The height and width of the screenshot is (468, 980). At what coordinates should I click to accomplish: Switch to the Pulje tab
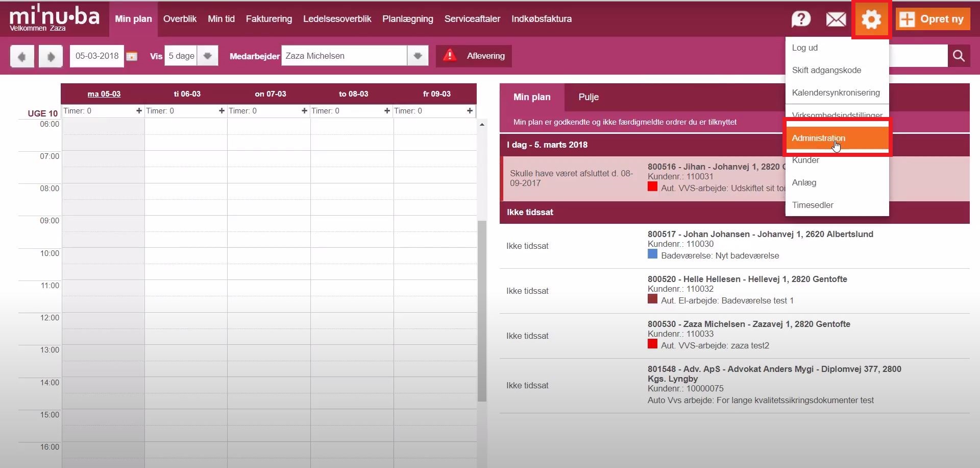coord(589,97)
